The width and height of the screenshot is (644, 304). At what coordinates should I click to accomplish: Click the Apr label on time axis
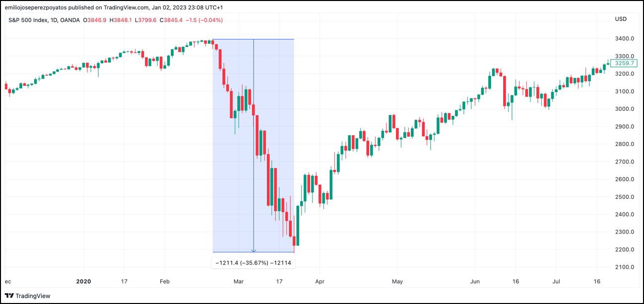(320, 282)
